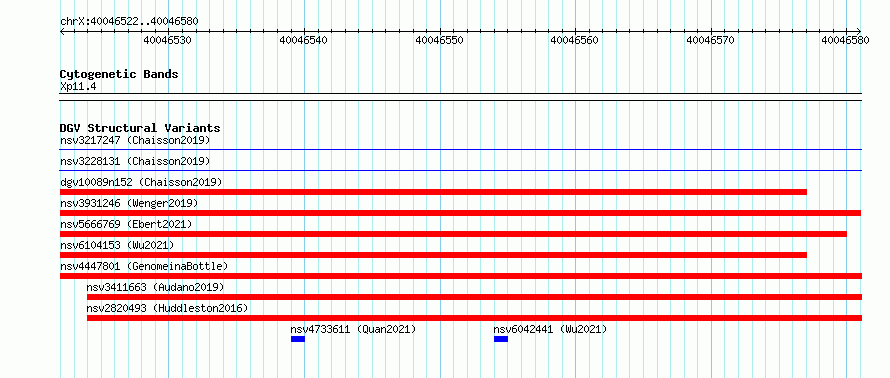Click the left arrowhead of the ruler
Viewport: 890px width, 378px height.
pos(62,32)
